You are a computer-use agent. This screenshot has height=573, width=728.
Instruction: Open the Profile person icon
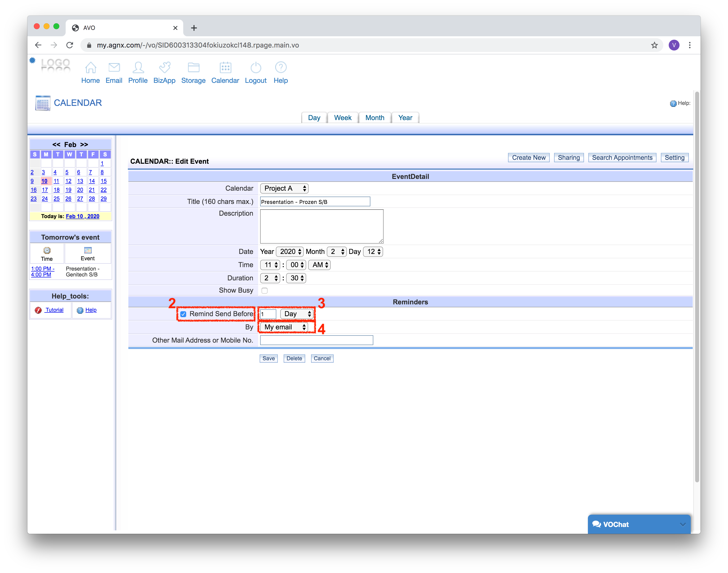click(x=138, y=67)
